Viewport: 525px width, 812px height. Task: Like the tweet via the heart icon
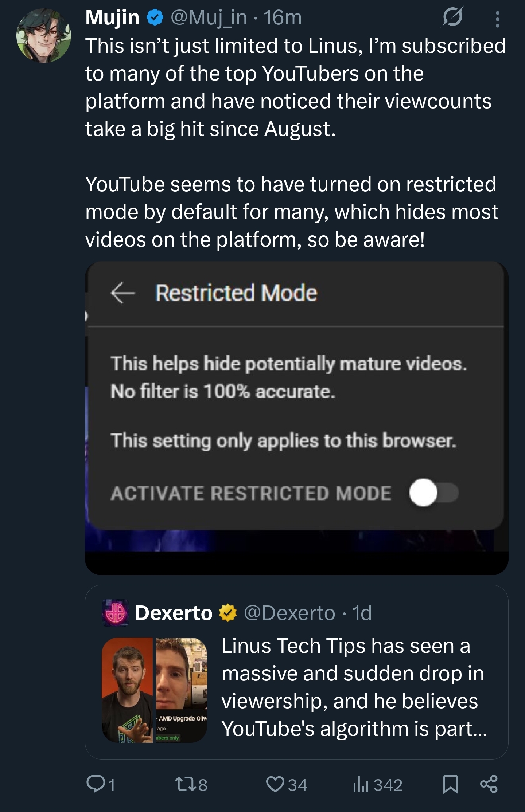(x=275, y=784)
